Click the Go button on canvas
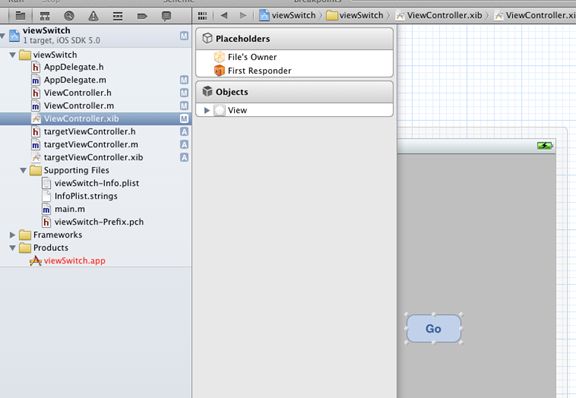This screenshot has width=576, height=398. click(433, 329)
